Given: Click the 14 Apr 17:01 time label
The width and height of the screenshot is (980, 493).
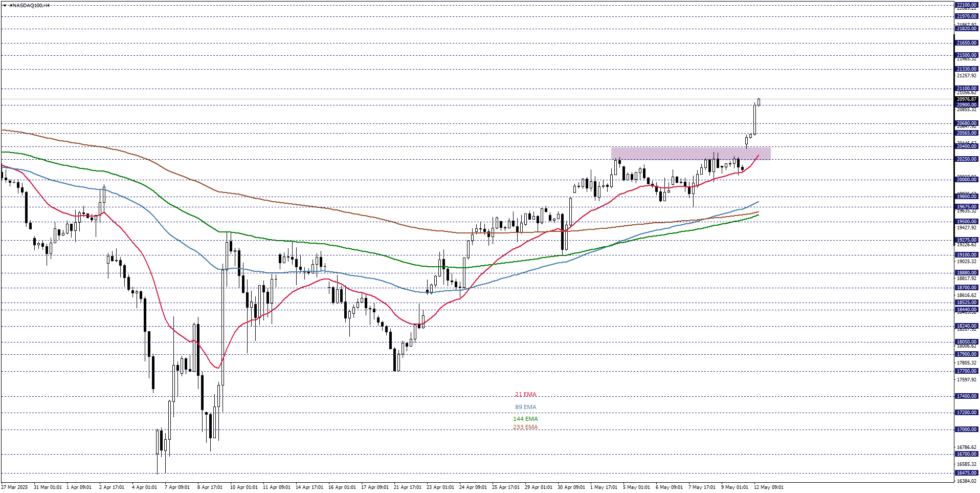Looking at the screenshot, I should click(x=309, y=487).
